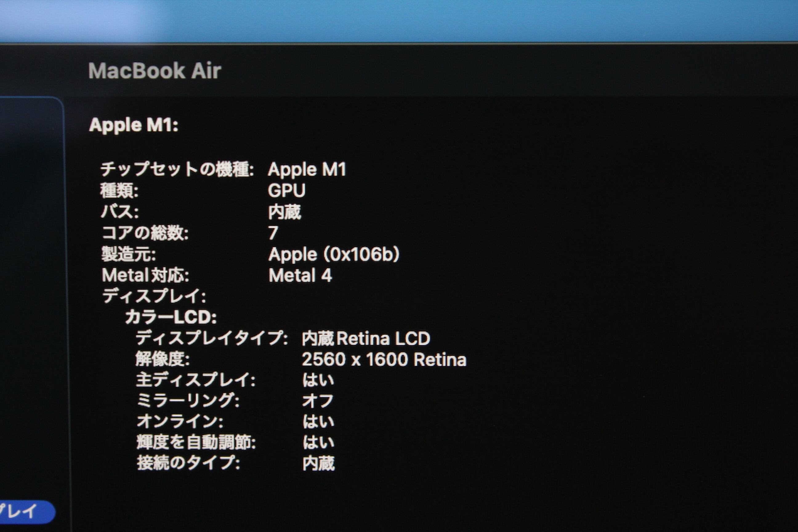This screenshot has height=532, width=798.
Task: Click the MacBook Air window title
Action: (155, 71)
